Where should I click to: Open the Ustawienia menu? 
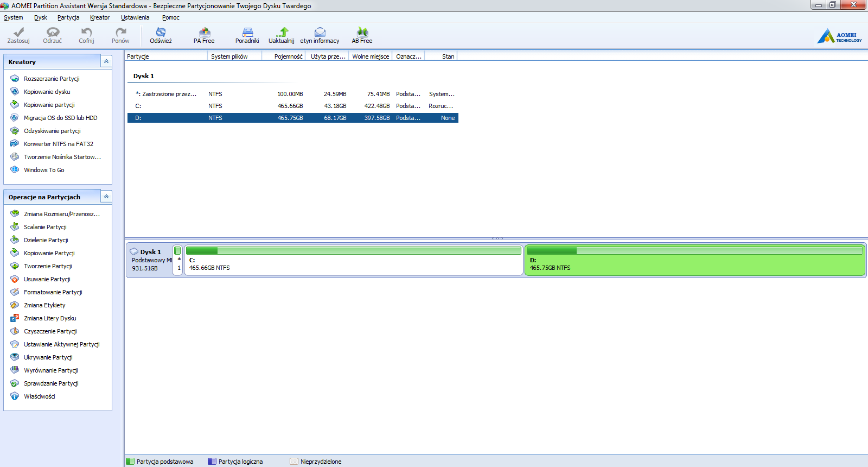pos(135,17)
